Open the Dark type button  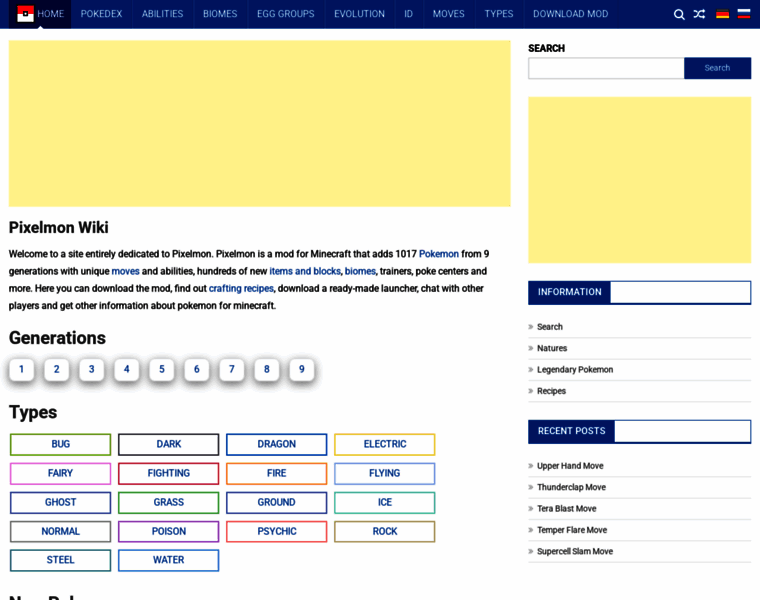169,444
